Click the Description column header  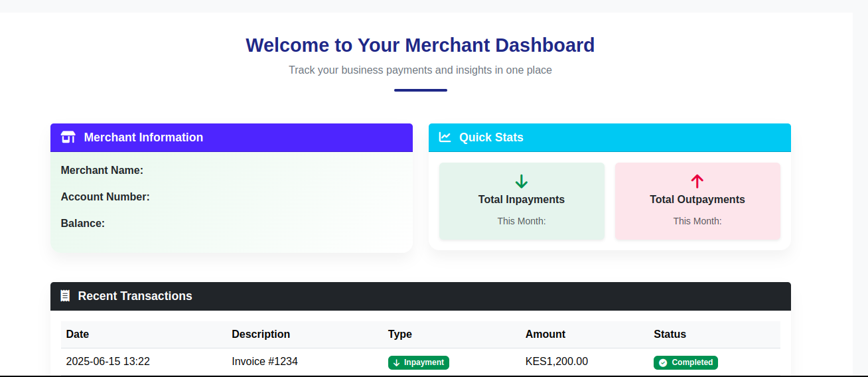[x=261, y=335]
